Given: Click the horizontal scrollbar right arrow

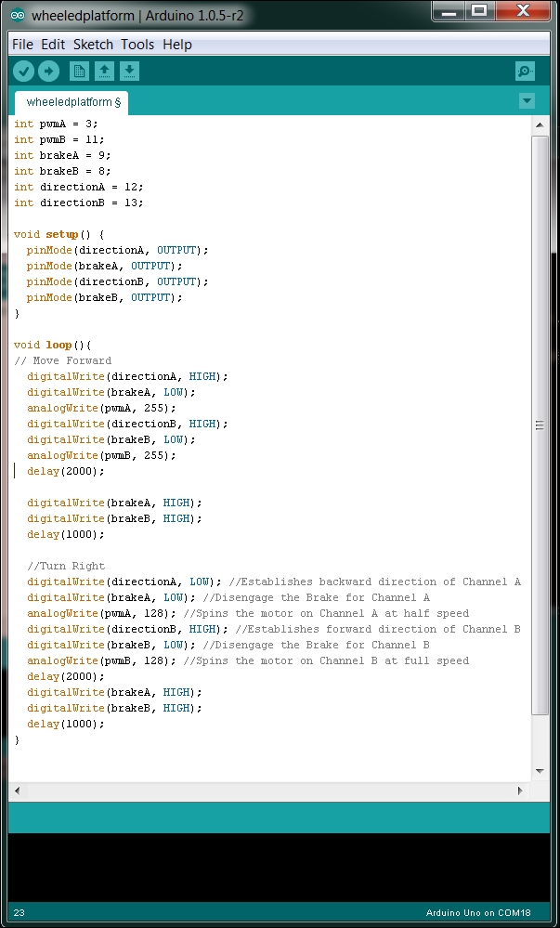Looking at the screenshot, I should tap(520, 791).
